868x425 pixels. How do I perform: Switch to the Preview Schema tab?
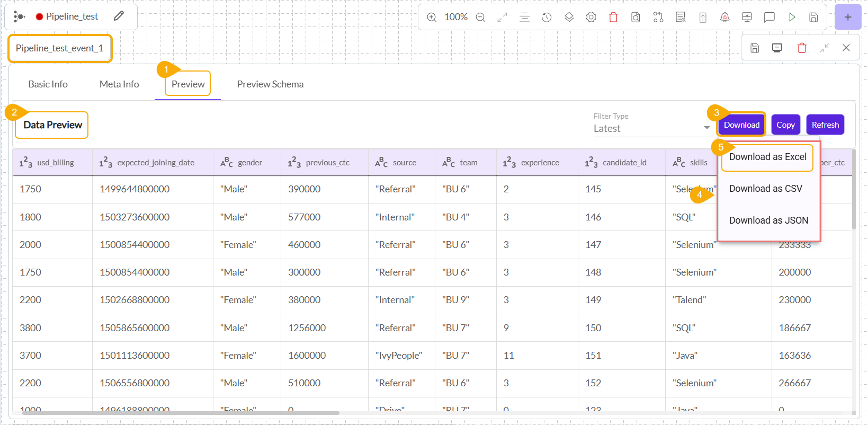[270, 84]
